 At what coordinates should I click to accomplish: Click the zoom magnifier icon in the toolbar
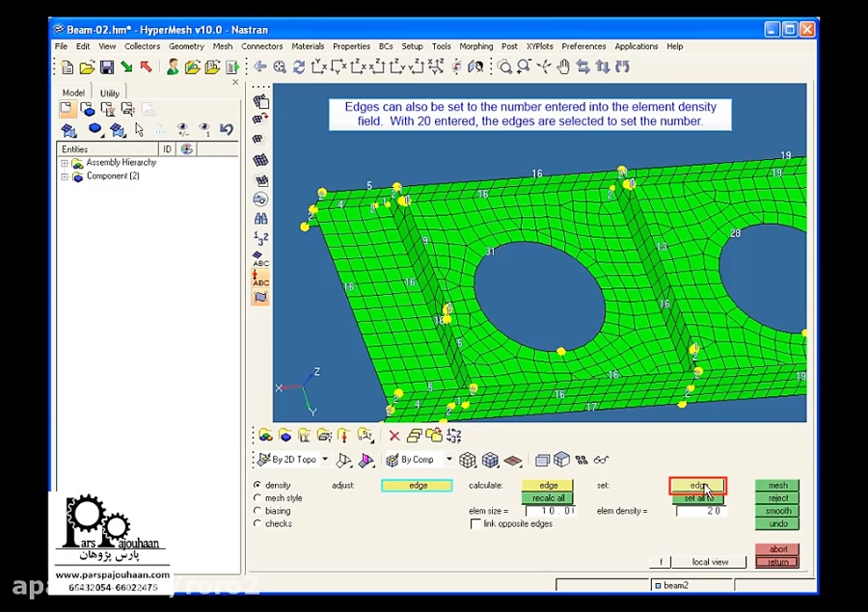click(x=504, y=67)
